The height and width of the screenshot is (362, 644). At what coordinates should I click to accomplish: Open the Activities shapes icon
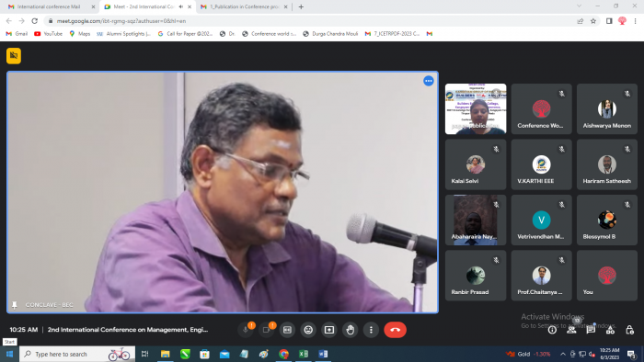coord(610,330)
